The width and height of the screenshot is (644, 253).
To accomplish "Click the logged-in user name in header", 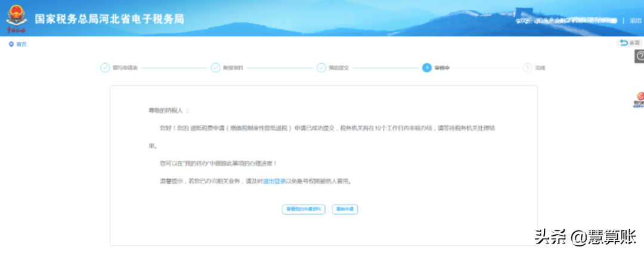I will click(567, 20).
